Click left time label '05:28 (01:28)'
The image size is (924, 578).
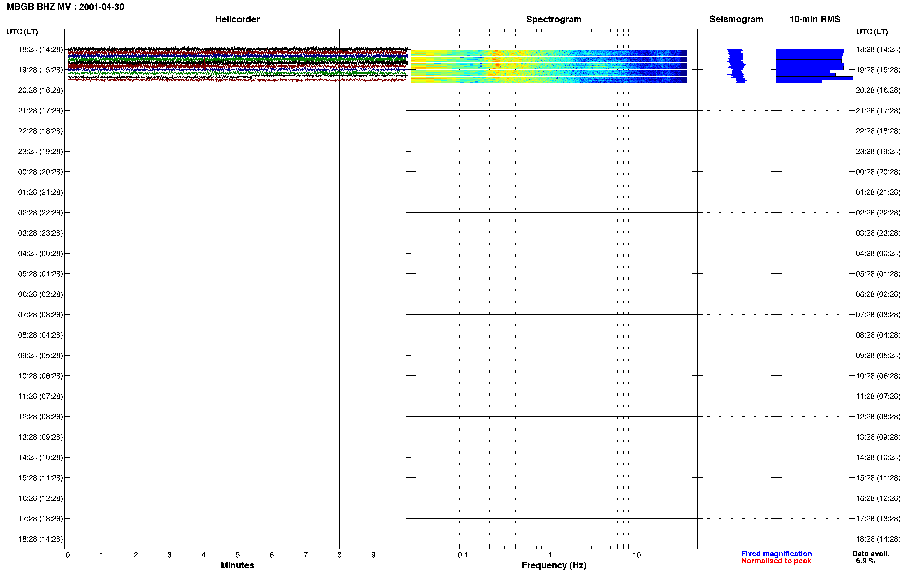tap(41, 274)
